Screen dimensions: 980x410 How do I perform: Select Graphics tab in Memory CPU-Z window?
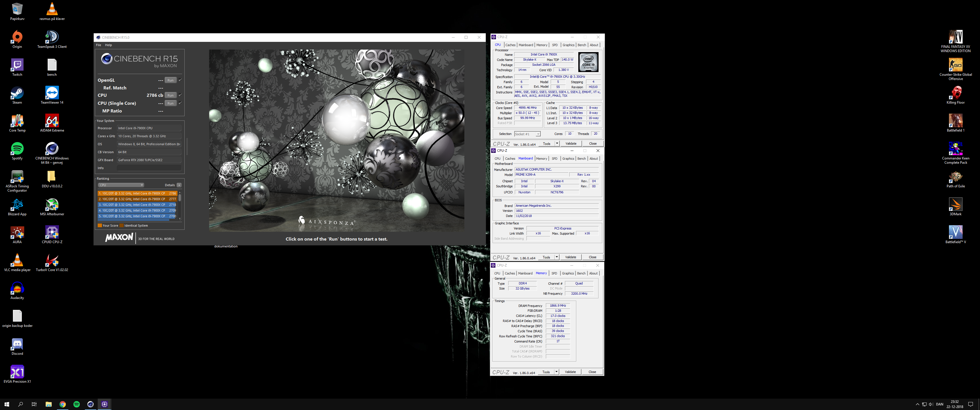click(x=567, y=273)
